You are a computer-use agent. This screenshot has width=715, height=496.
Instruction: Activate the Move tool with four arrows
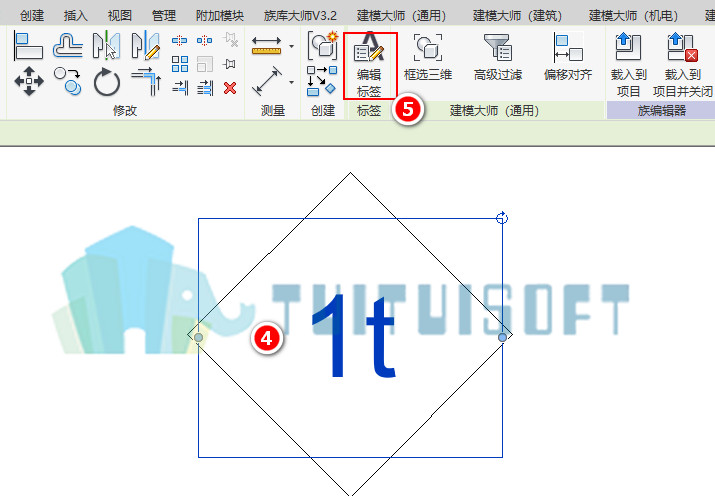(x=29, y=82)
